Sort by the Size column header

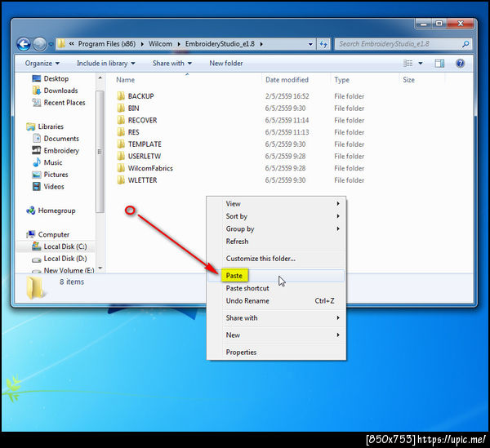coord(408,80)
